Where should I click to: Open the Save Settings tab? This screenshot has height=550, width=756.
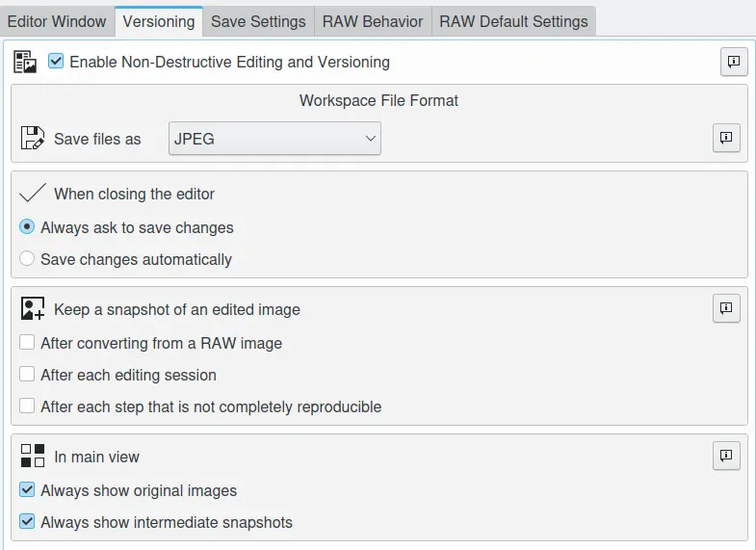point(258,21)
